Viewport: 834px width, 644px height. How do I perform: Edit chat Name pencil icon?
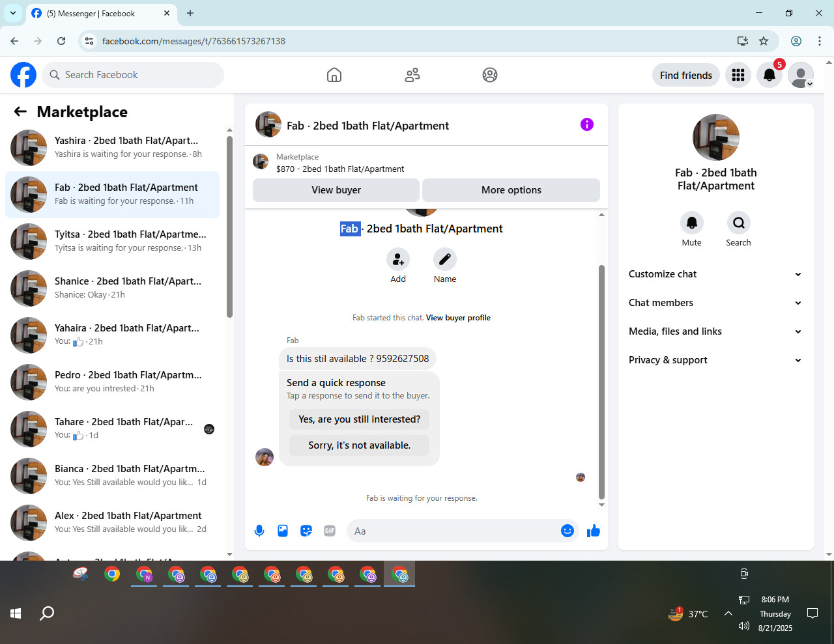[x=445, y=260]
